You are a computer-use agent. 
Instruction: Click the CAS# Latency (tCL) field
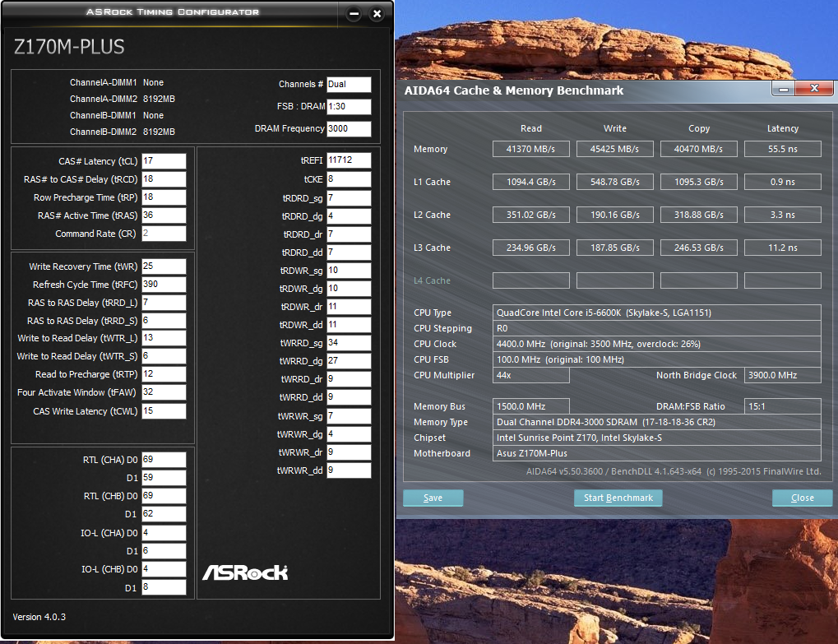point(164,161)
